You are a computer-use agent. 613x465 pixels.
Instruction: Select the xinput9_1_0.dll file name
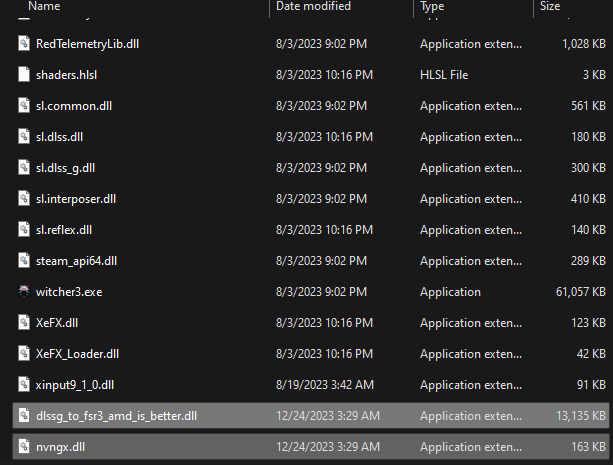[75, 385]
